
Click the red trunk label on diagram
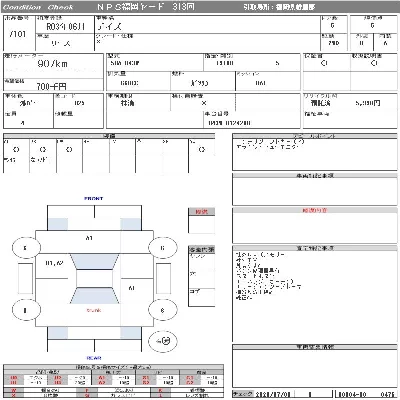point(94,310)
